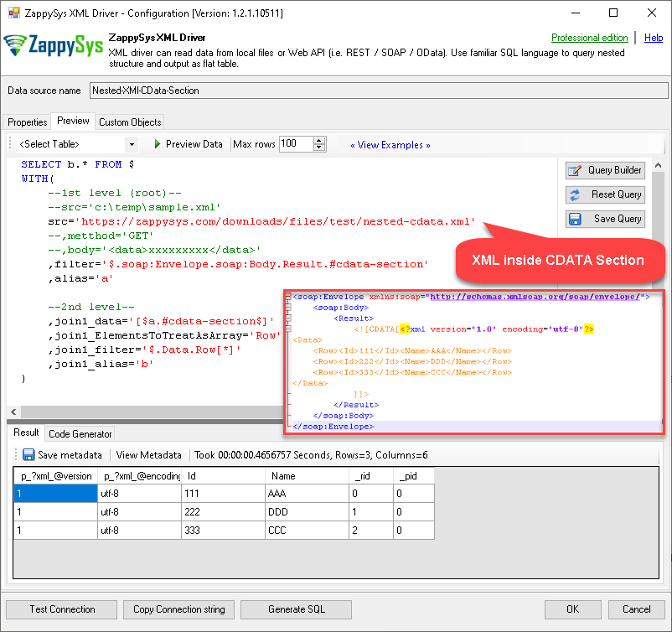Open the Custom Objects tab
Viewport: 672px width, 632px height.
click(x=129, y=122)
